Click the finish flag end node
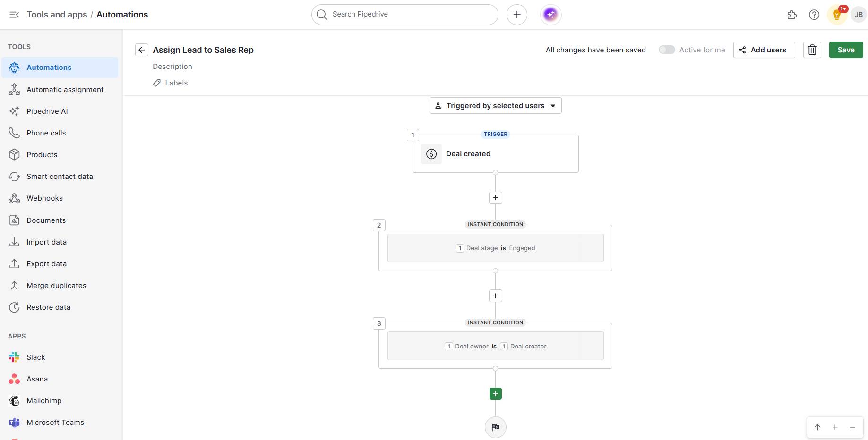The height and width of the screenshot is (440, 868). point(495,427)
